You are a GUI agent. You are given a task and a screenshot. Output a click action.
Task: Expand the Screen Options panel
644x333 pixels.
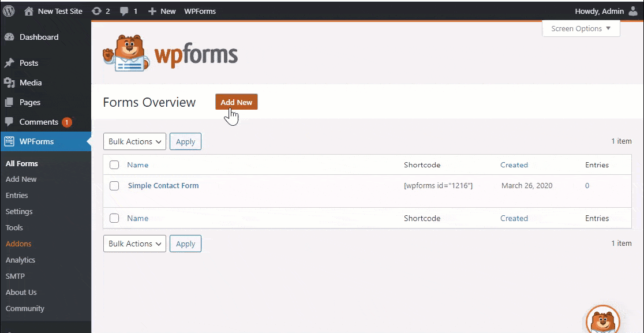pyautogui.click(x=580, y=28)
